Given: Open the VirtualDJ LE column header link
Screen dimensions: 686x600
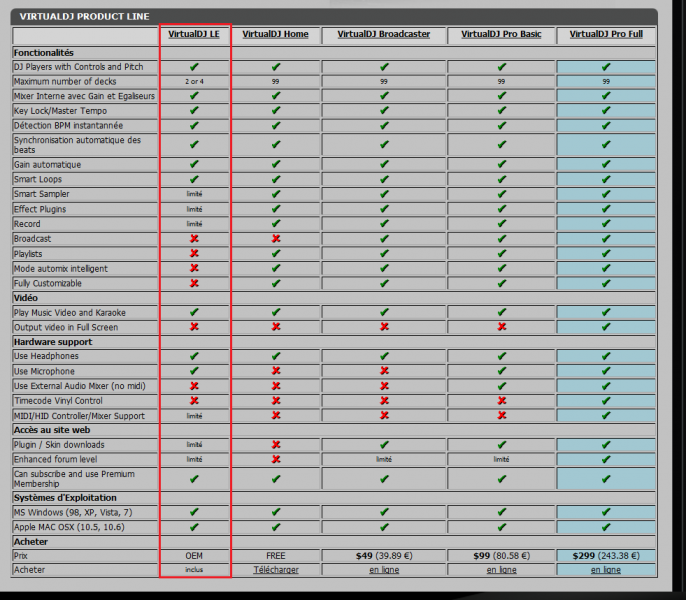Looking at the screenshot, I should 194,34.
